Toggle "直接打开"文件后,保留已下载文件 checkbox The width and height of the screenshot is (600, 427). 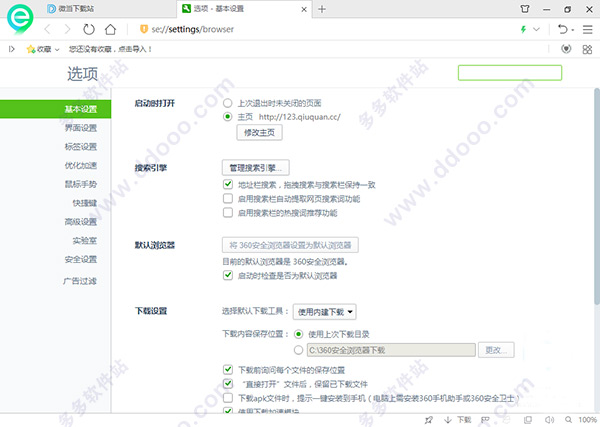(x=228, y=383)
